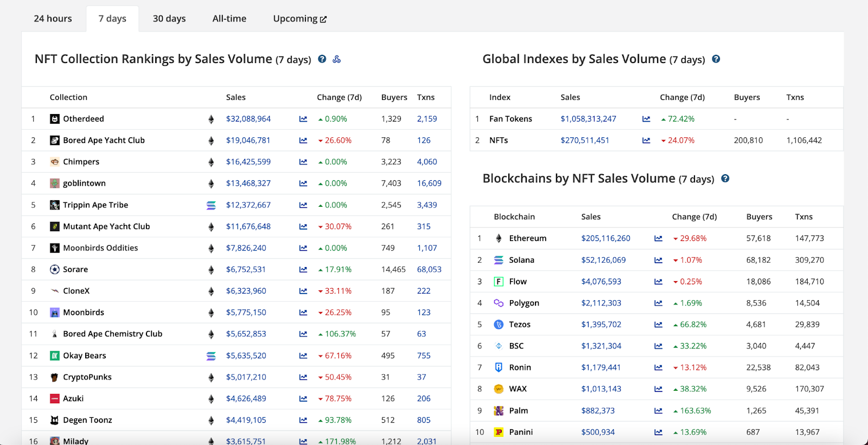Viewport: 868px width, 445px height.
Task: Show chart for Bored Ape Yacht Club sales
Action: click(x=303, y=141)
